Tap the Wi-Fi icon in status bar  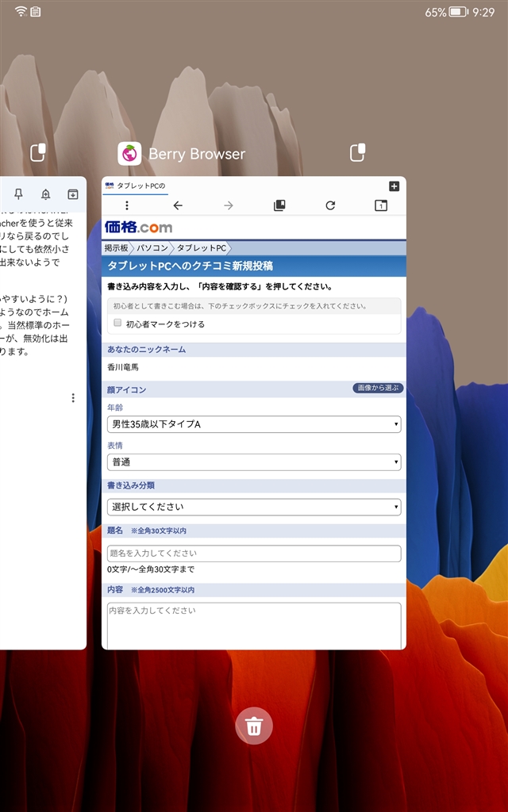point(21,11)
